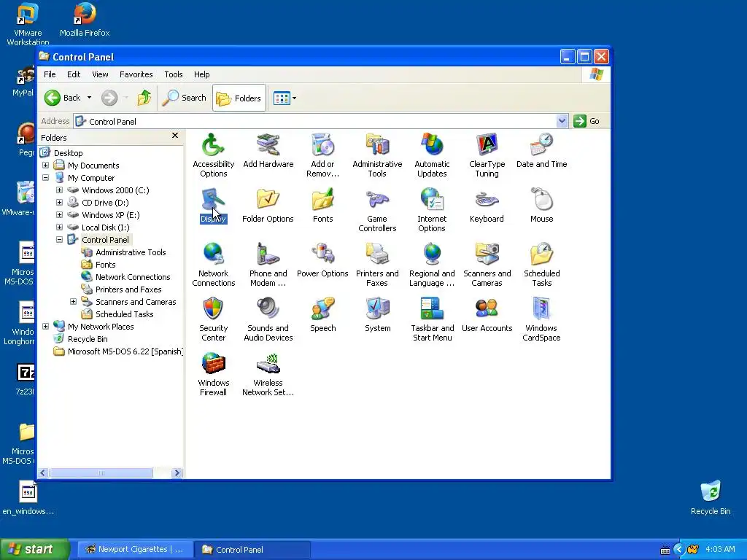Switch to Newport Cigarettes taskbar window

click(134, 550)
